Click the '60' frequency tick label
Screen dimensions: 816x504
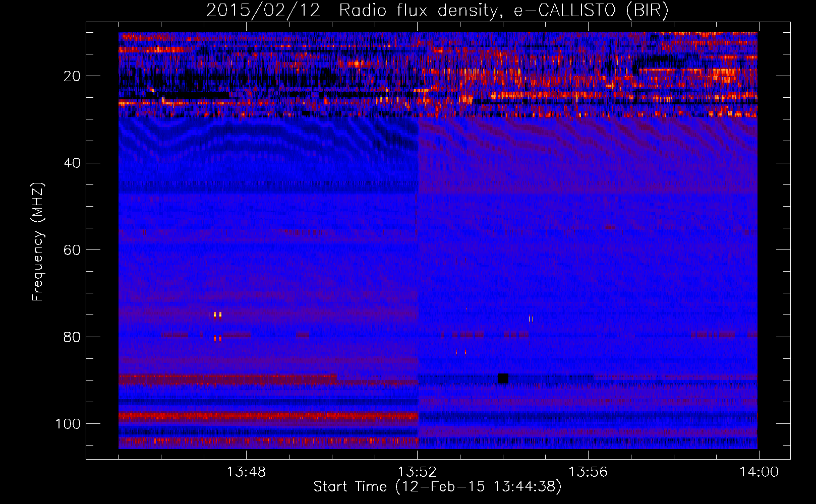pyautogui.click(x=72, y=250)
